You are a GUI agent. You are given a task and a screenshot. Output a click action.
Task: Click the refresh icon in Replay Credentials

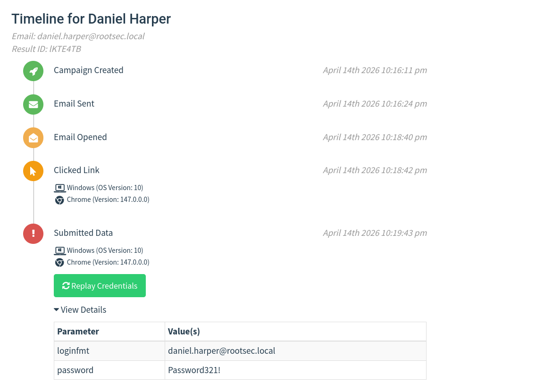(66, 286)
